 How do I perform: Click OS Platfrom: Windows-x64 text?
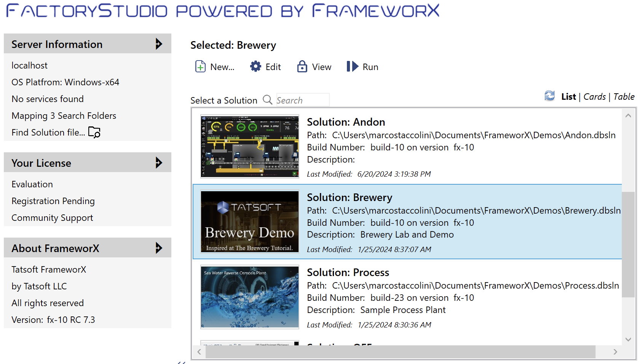65,82
